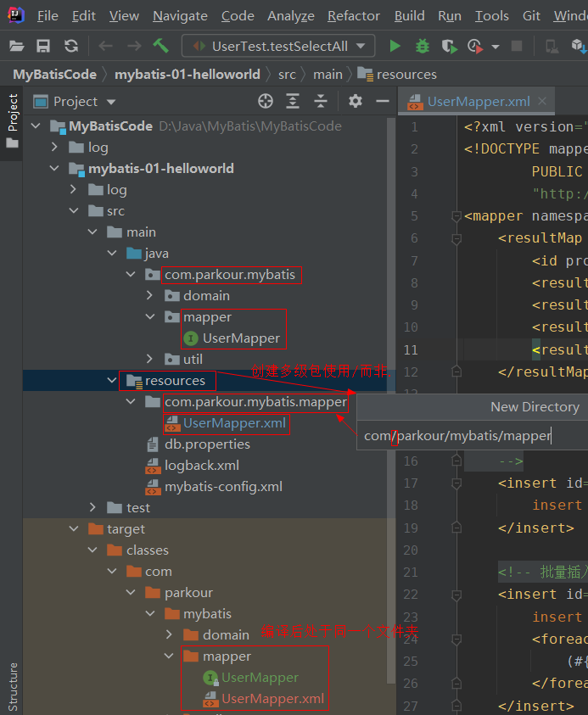Collapse the target folder node
The height and width of the screenshot is (715, 588).
pyautogui.click(x=74, y=528)
